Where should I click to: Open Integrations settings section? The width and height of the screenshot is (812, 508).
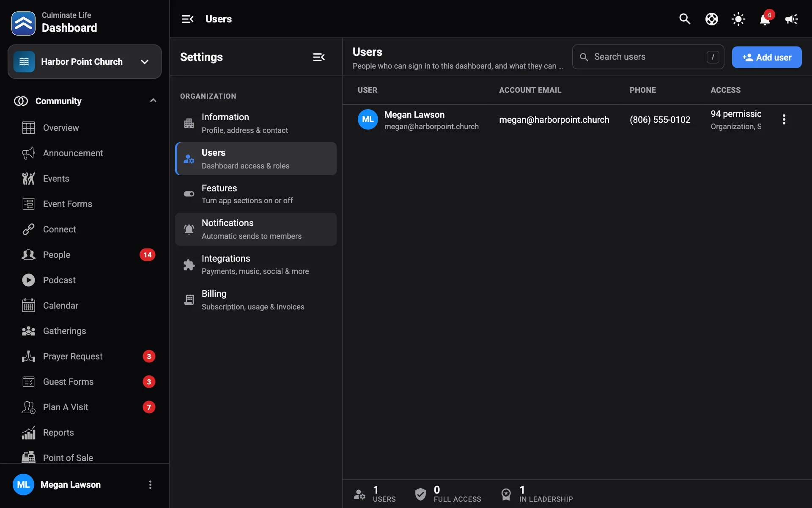256,265
